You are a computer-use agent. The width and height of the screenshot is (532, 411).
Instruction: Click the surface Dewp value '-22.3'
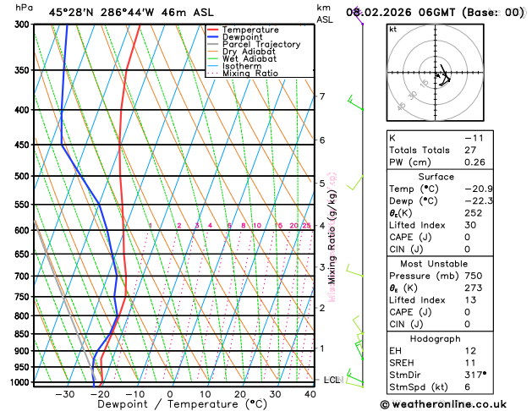(479, 201)
